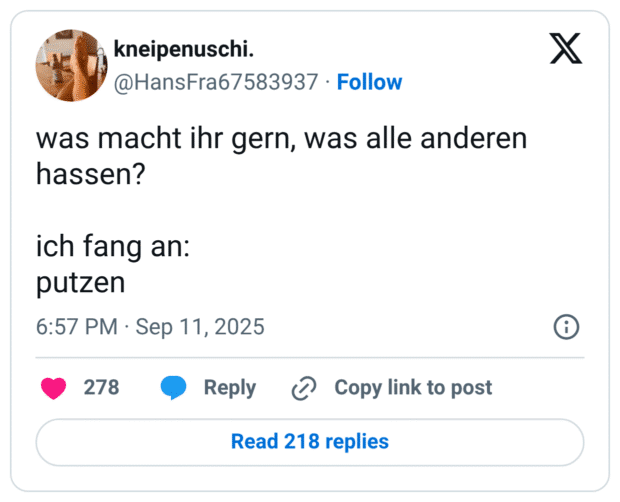The width and height of the screenshot is (620, 502).
Task: Click the word "hassen?" in the post
Action: point(91,175)
